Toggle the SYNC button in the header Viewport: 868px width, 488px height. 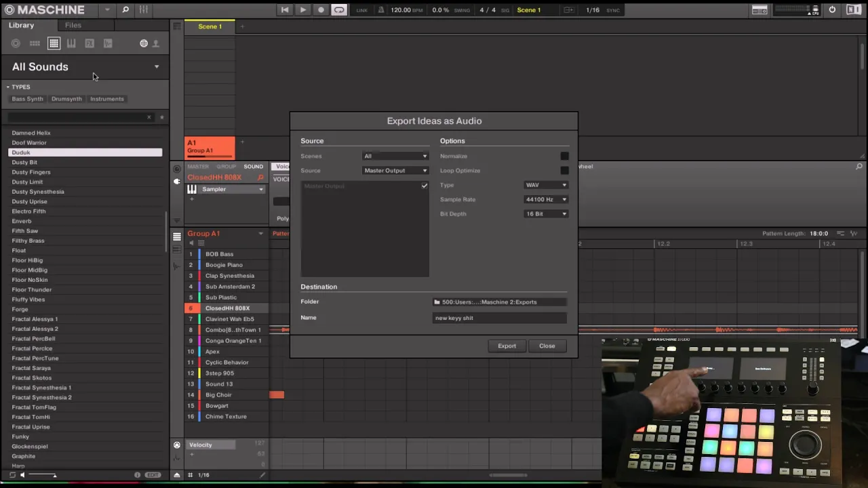[613, 10]
